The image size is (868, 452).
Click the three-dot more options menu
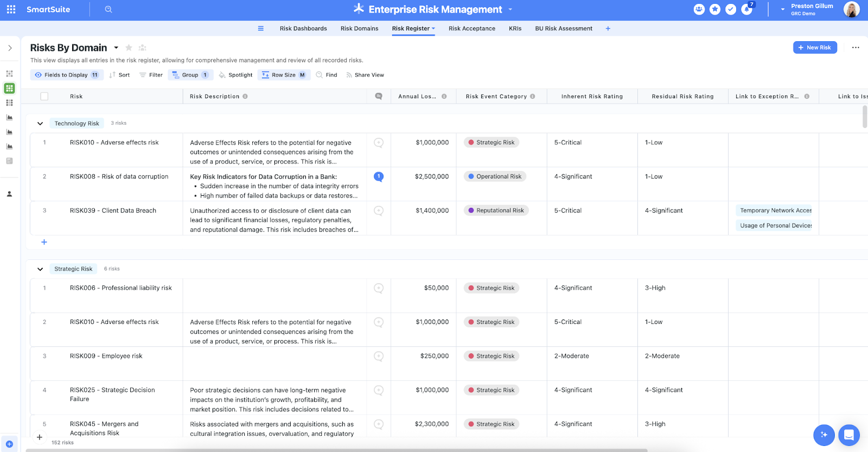856,48
